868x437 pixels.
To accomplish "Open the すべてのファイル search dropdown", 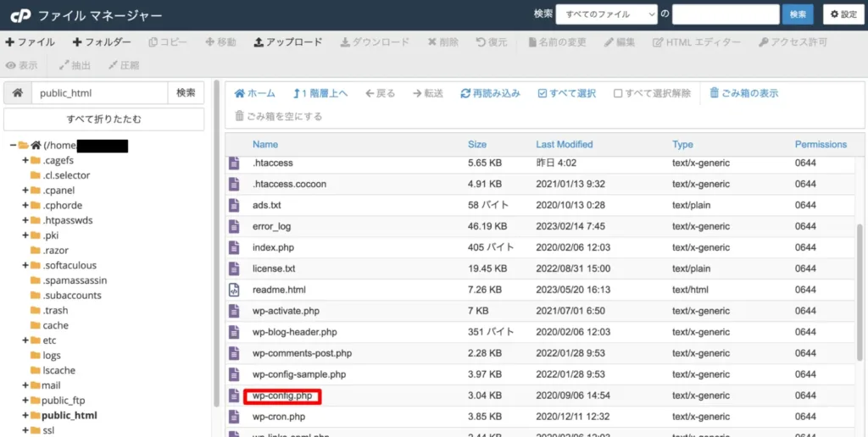I will (x=607, y=15).
